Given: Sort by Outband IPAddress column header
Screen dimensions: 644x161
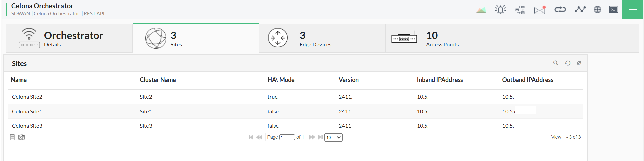Looking at the screenshot, I should (x=527, y=80).
